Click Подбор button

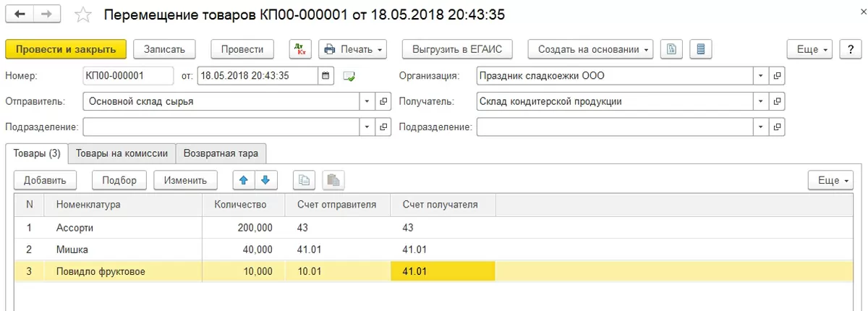(119, 180)
